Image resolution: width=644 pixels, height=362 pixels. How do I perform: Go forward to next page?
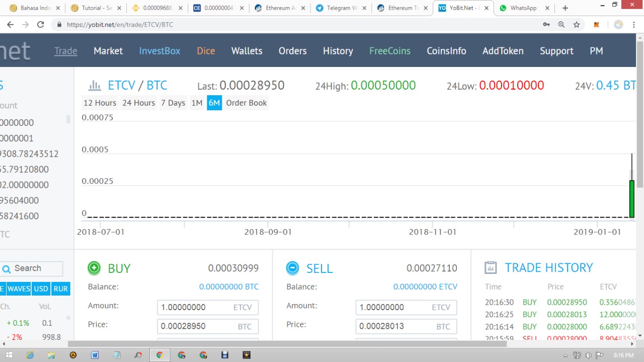coord(26,24)
